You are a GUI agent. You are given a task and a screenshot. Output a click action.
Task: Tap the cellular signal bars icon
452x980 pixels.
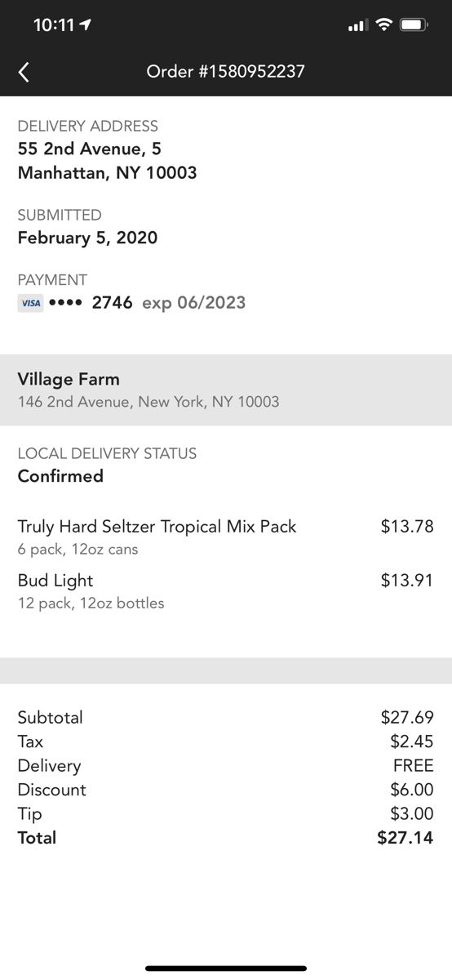(357, 26)
